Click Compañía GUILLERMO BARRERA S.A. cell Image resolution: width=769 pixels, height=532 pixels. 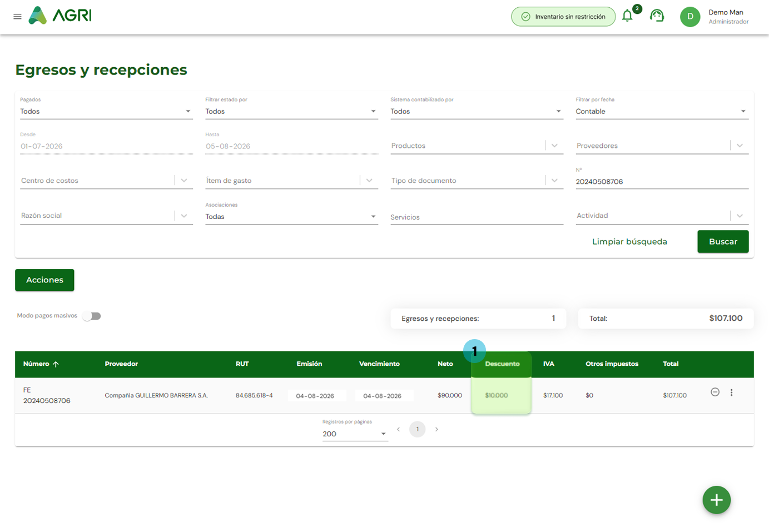[156, 396]
